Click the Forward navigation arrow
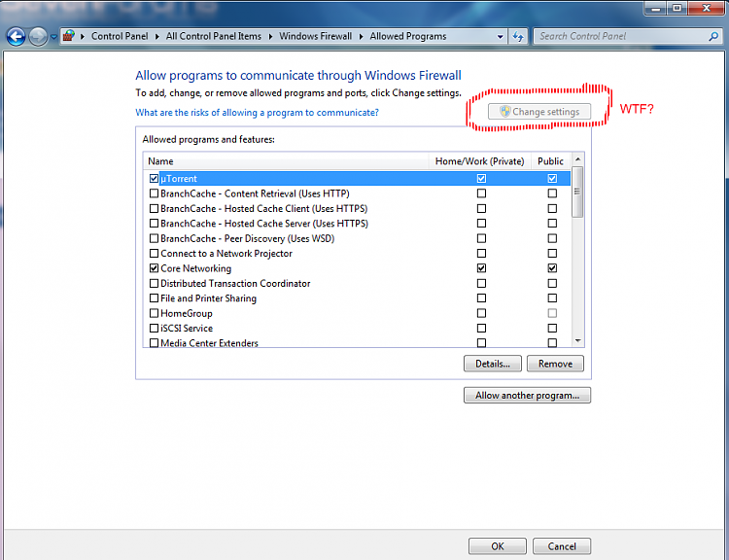The image size is (729, 560). [38, 36]
